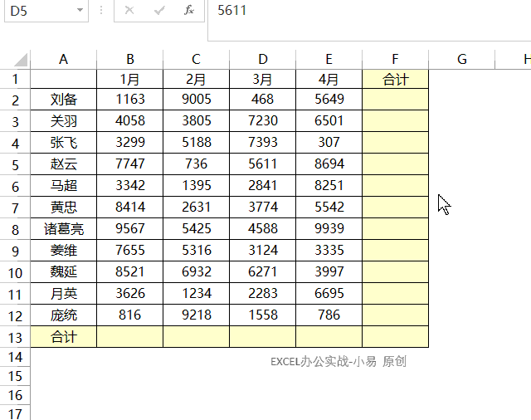Screen dimensions: 531x420
Task: Click cell containing 307
Action: 329,143
